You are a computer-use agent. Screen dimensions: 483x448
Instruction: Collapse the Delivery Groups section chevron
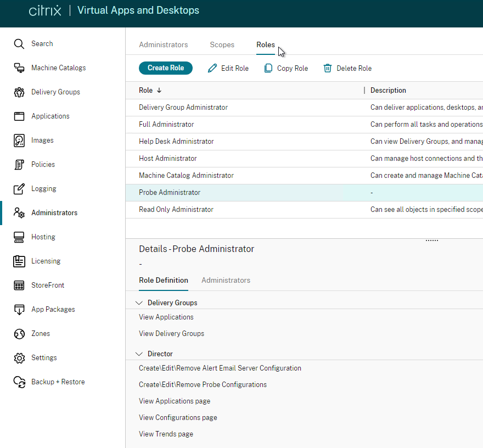[139, 303]
